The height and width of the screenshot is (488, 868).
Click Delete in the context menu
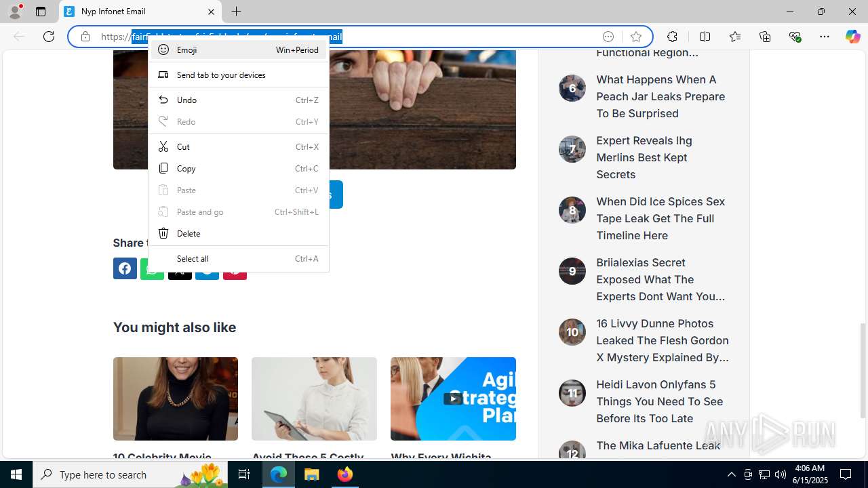coord(238,233)
